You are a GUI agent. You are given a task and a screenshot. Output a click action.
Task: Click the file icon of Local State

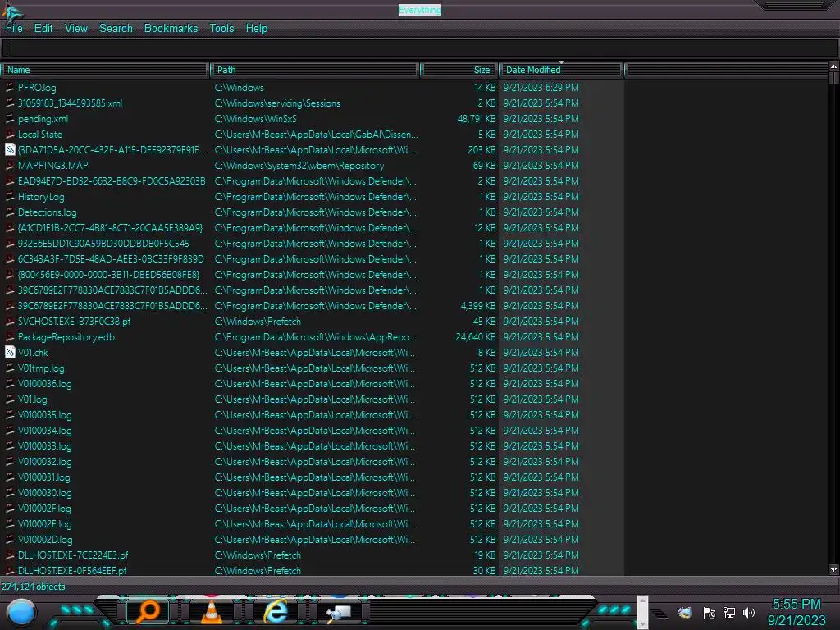pyautogui.click(x=10, y=134)
